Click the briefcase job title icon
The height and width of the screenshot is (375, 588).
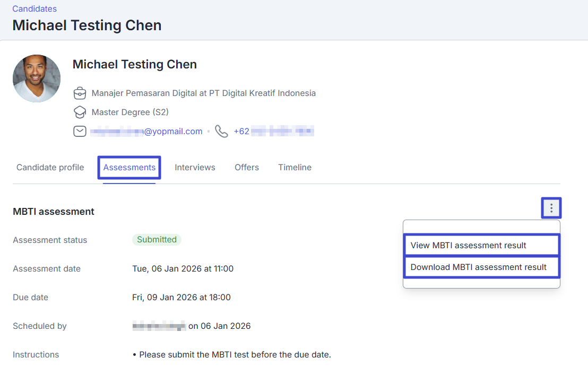[80, 93]
